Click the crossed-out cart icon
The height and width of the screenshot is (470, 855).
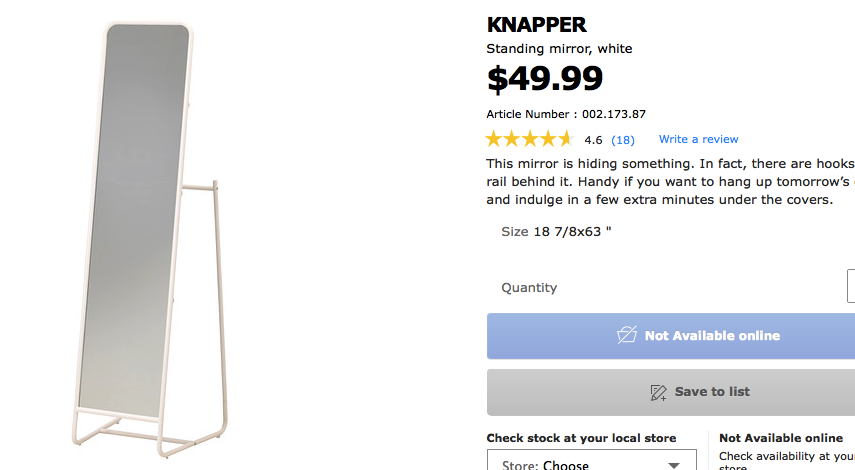pyautogui.click(x=627, y=335)
